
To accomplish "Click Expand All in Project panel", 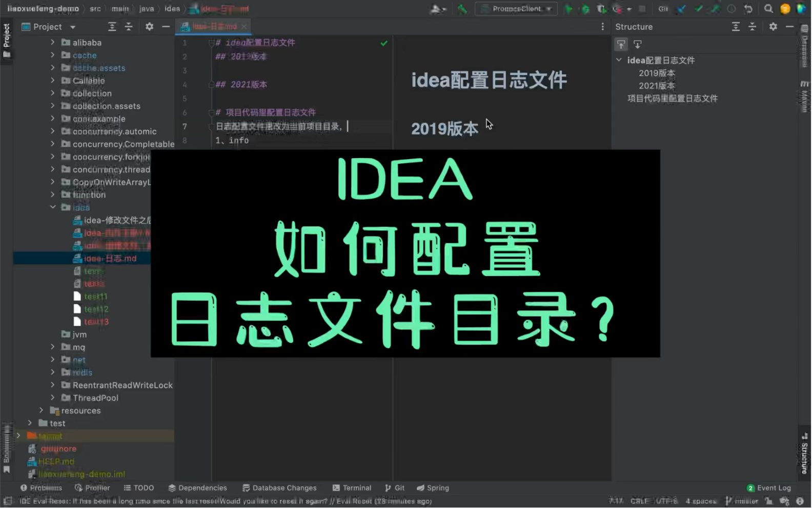I will coord(112,27).
